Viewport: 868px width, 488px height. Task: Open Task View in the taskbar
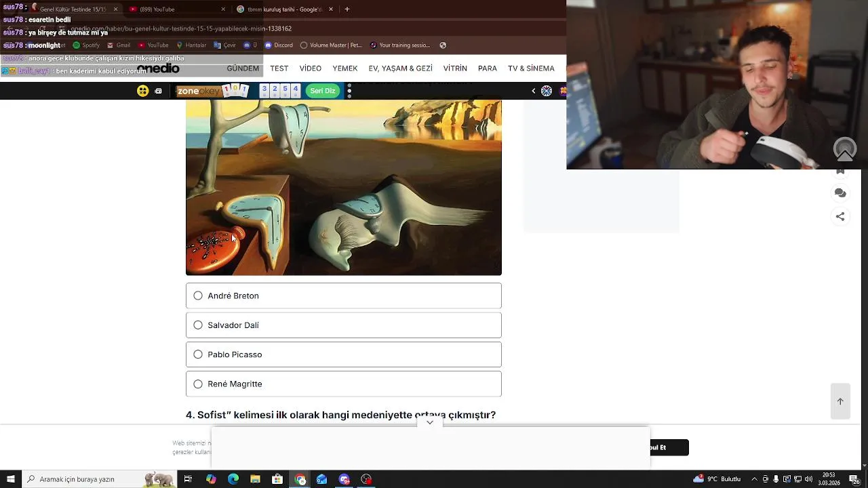(x=188, y=479)
